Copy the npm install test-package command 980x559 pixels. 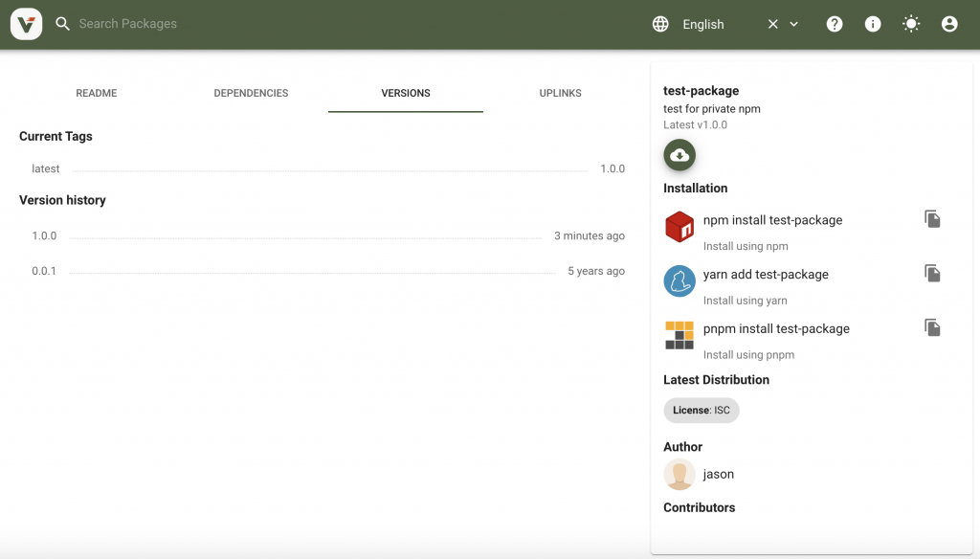click(x=932, y=219)
